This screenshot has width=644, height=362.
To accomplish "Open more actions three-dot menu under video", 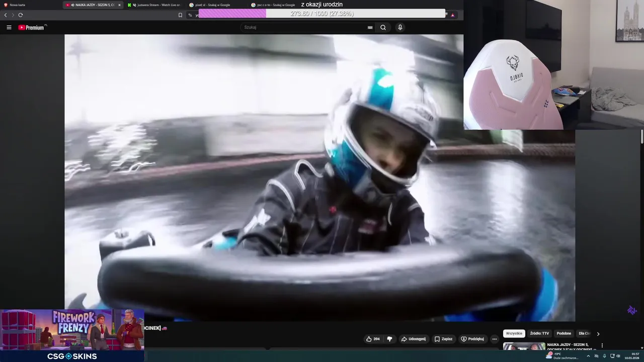I will 494,339.
